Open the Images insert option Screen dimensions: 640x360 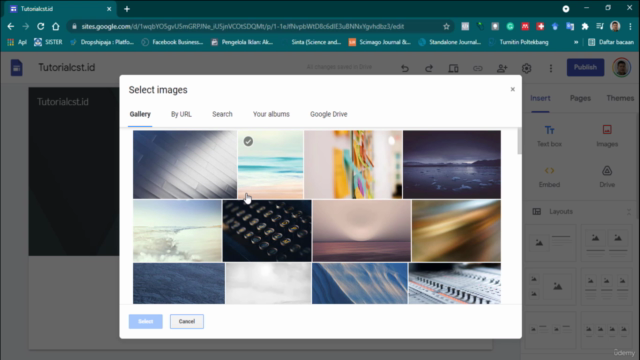(607, 136)
